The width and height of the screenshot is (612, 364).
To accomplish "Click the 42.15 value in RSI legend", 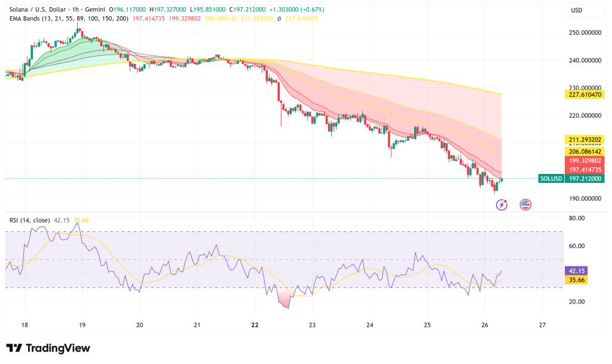I will pos(62,221).
